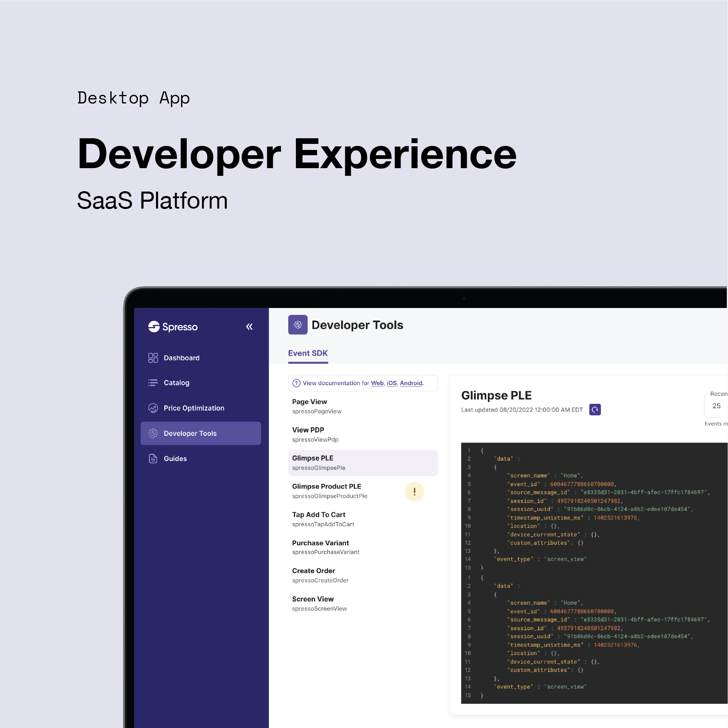Click first "source_message_id" code line
Screen dimensions: 728x728
(x=608, y=492)
